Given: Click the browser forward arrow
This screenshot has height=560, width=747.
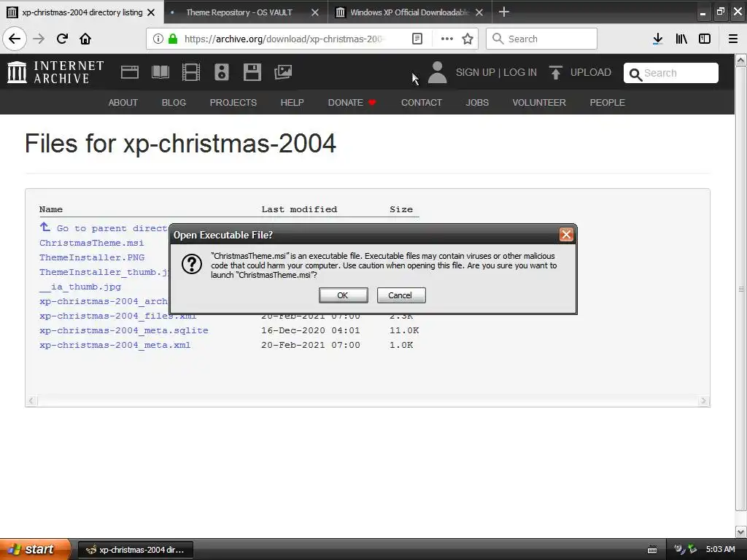Looking at the screenshot, I should pyautogui.click(x=39, y=39).
